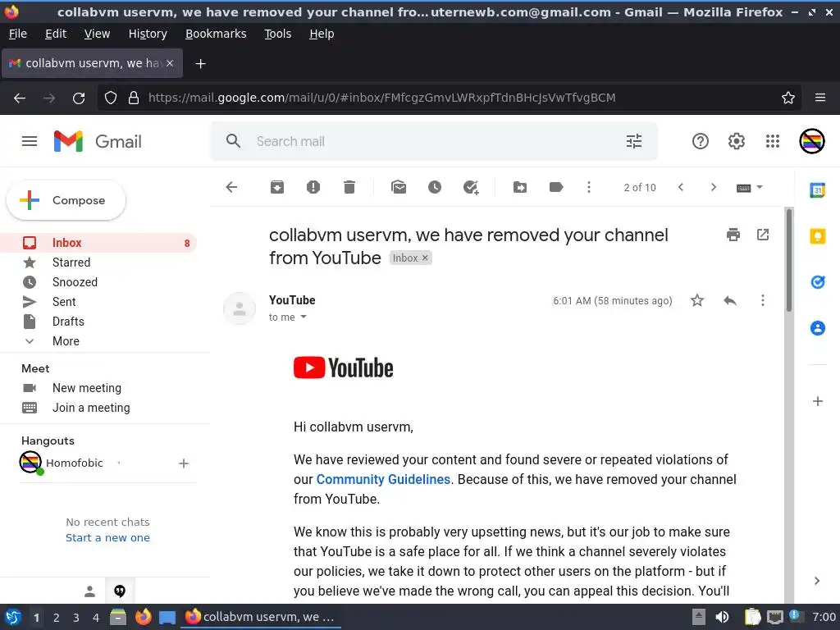The height and width of the screenshot is (630, 840).
Task: Open Community Guidelines link
Action: tap(383, 479)
